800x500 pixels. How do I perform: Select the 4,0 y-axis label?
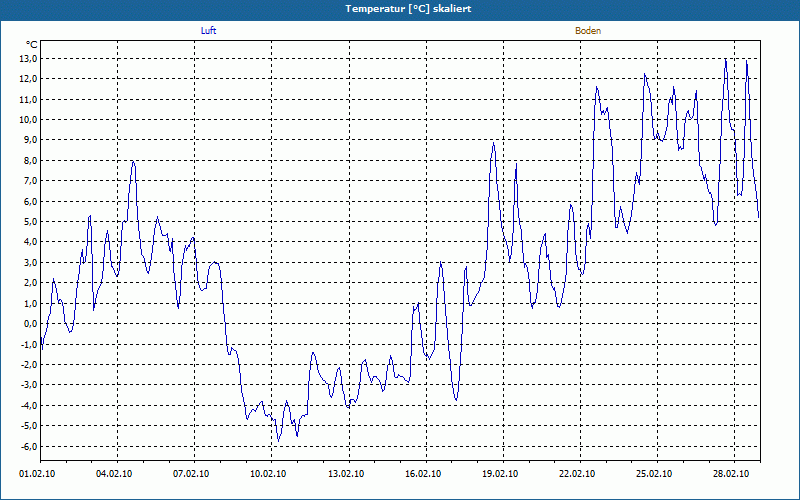[x=30, y=242]
